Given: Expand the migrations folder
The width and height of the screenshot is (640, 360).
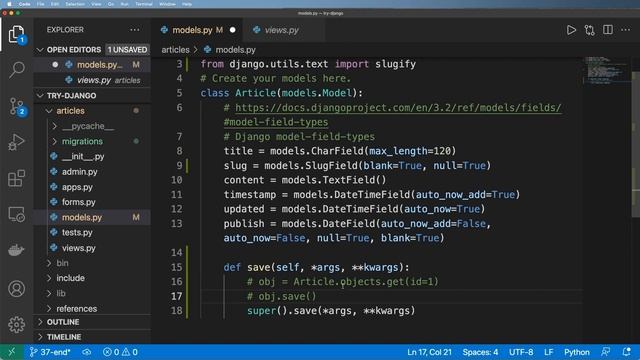Looking at the screenshot, I should pyautogui.click(x=92, y=141).
